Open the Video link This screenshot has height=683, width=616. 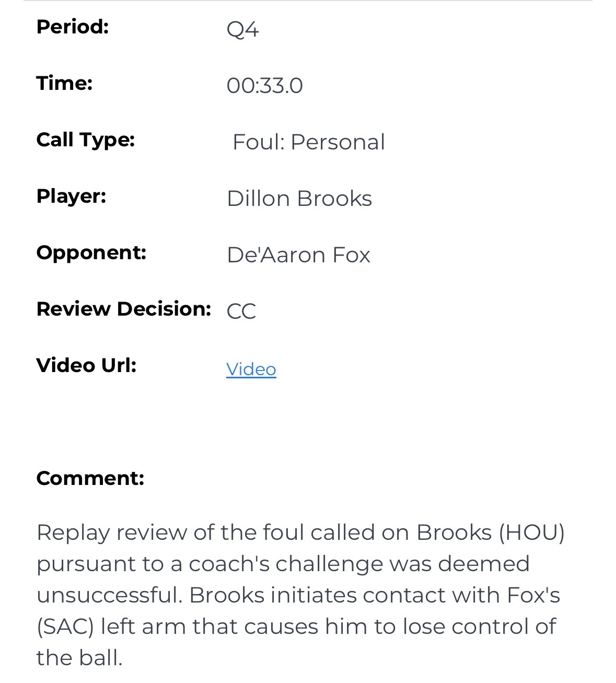click(251, 369)
